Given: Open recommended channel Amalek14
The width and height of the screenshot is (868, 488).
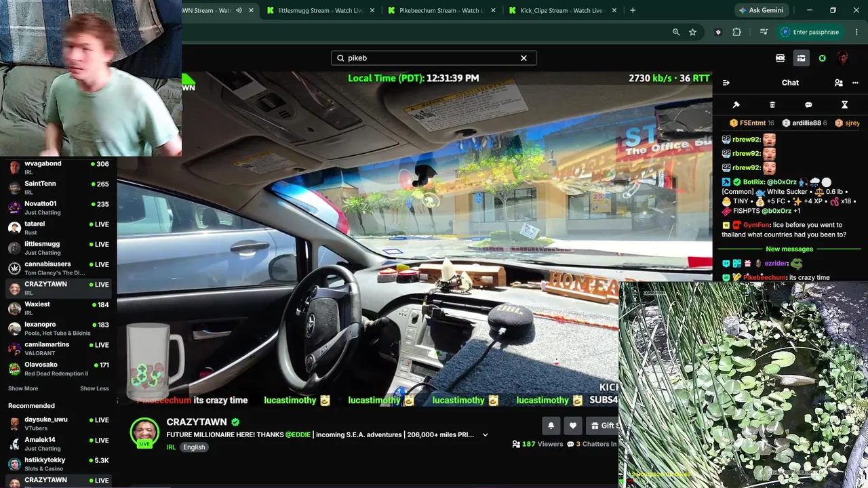Looking at the screenshot, I should (x=58, y=444).
